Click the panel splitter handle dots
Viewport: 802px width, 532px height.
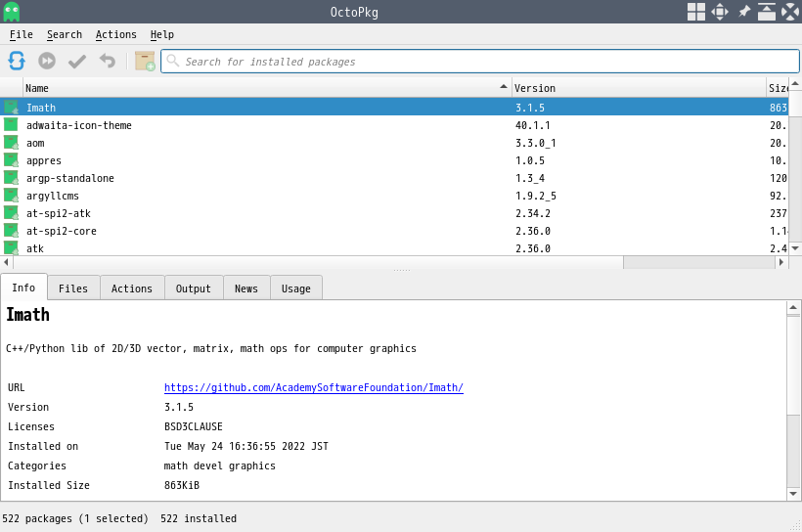pos(402,270)
